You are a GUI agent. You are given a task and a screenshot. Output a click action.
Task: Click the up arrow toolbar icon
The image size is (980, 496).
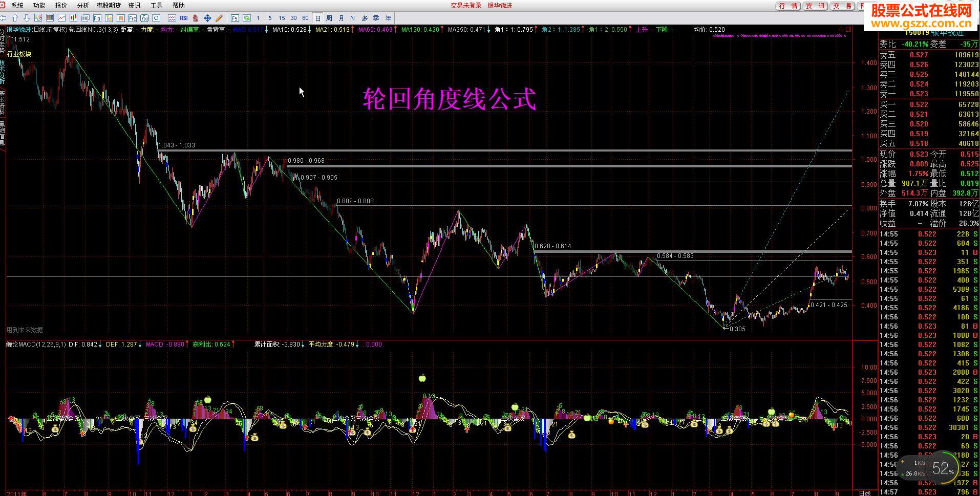pyautogui.click(x=15, y=18)
